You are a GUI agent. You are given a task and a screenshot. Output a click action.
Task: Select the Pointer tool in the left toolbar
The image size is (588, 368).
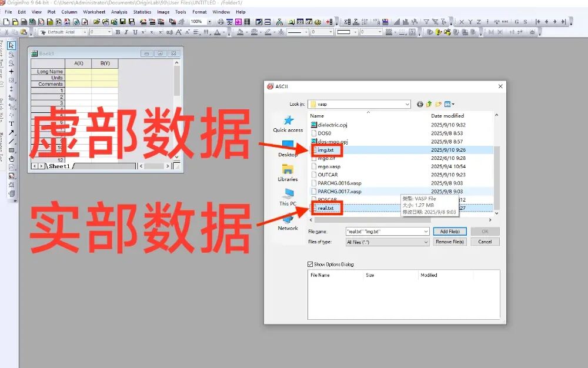pos(11,46)
